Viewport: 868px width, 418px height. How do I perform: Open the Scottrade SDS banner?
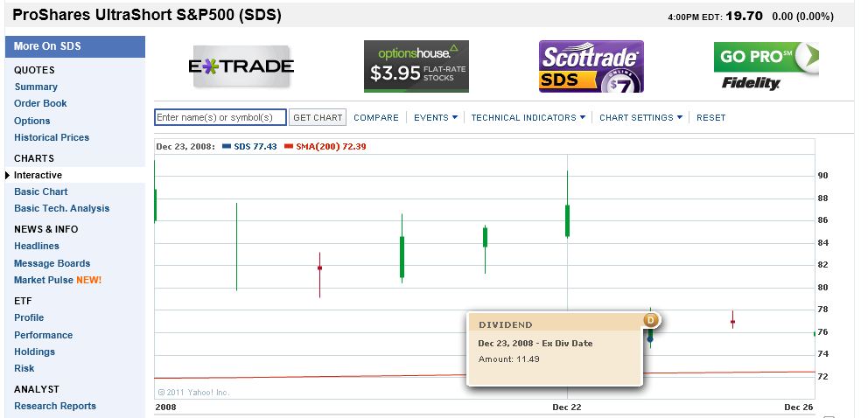click(591, 66)
